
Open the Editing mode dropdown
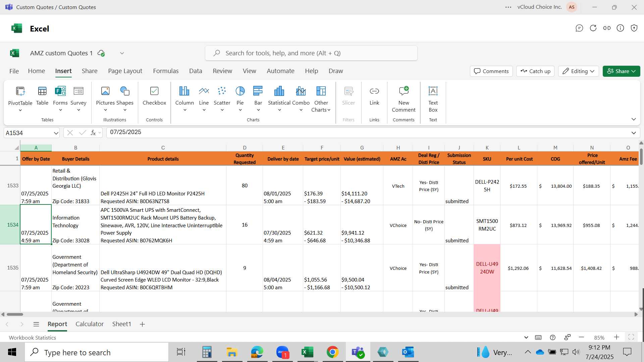tap(578, 71)
